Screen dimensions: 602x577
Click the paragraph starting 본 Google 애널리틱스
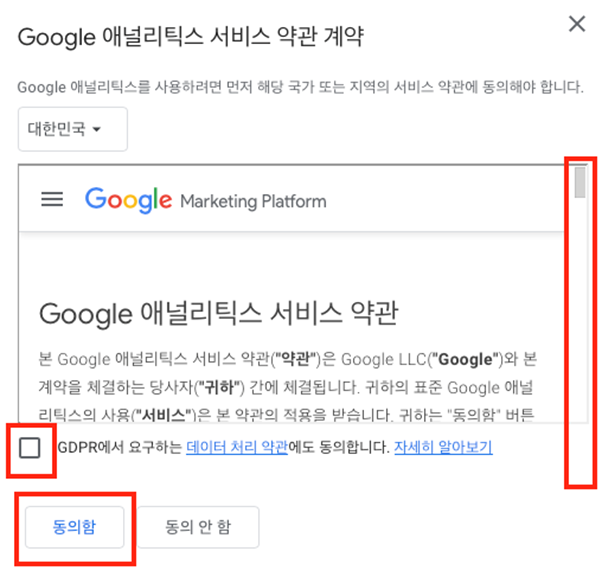pyautogui.click(x=288, y=388)
